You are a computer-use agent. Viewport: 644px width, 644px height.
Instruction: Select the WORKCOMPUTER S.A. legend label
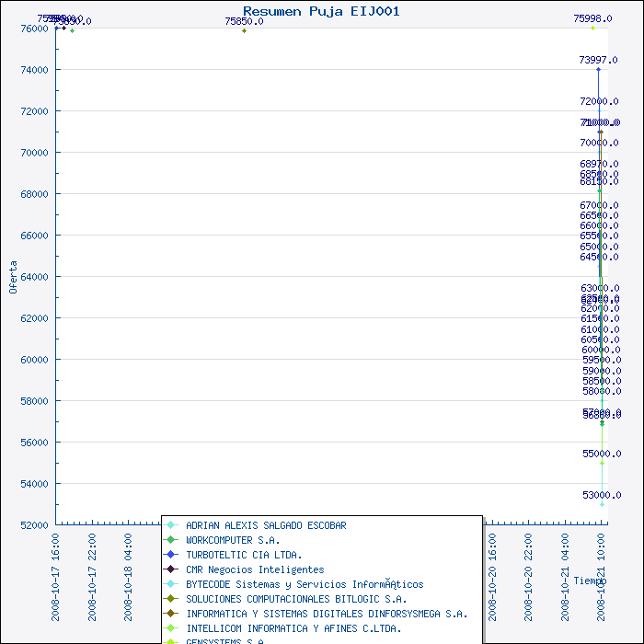point(233,540)
